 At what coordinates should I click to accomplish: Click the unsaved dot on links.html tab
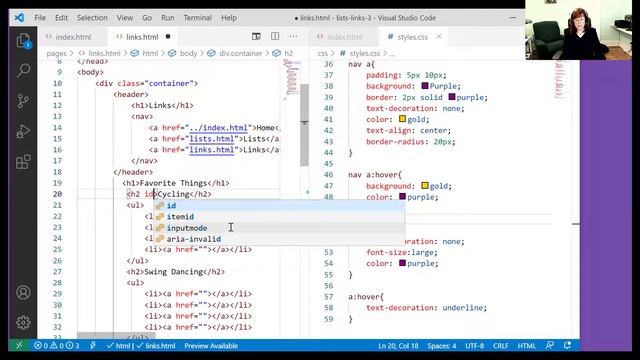click(x=168, y=36)
